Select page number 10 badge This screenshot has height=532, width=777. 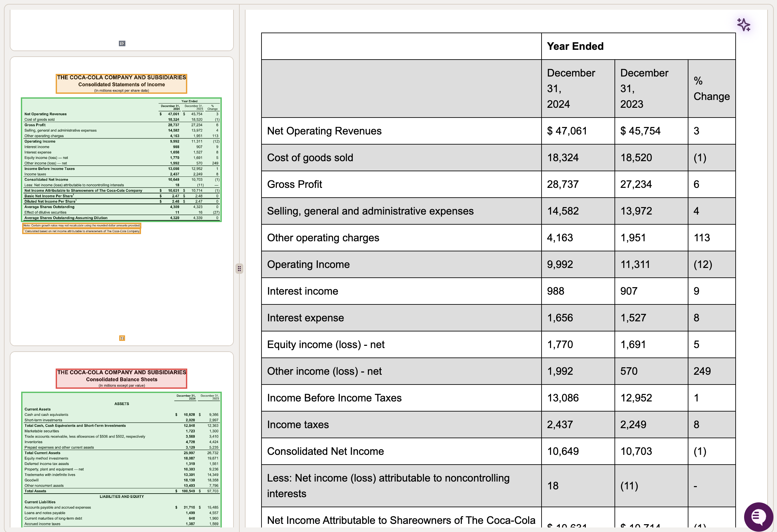(x=122, y=43)
